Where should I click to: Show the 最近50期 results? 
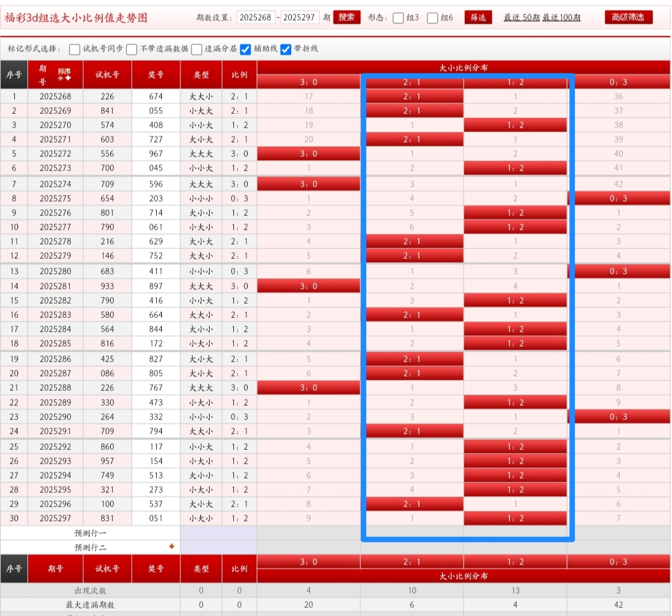[x=521, y=18]
